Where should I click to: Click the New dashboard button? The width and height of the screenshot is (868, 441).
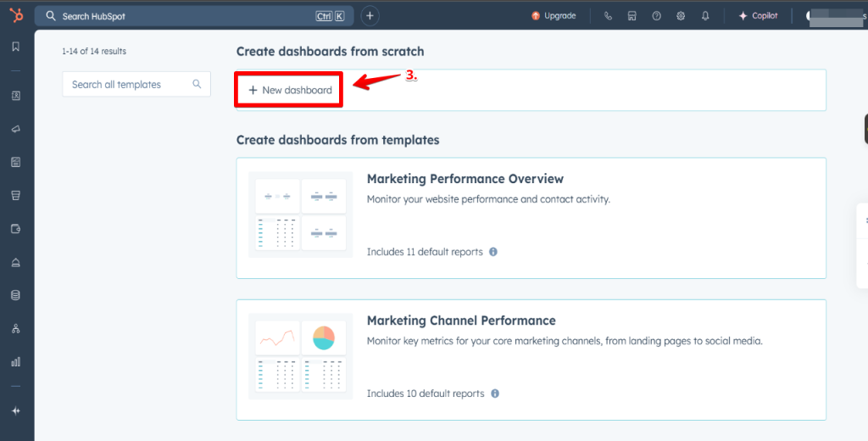click(x=290, y=90)
